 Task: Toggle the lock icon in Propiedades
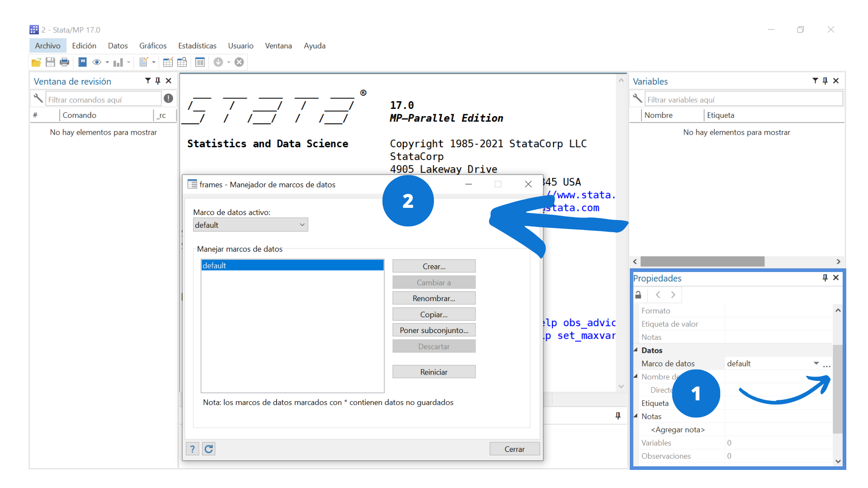click(638, 295)
